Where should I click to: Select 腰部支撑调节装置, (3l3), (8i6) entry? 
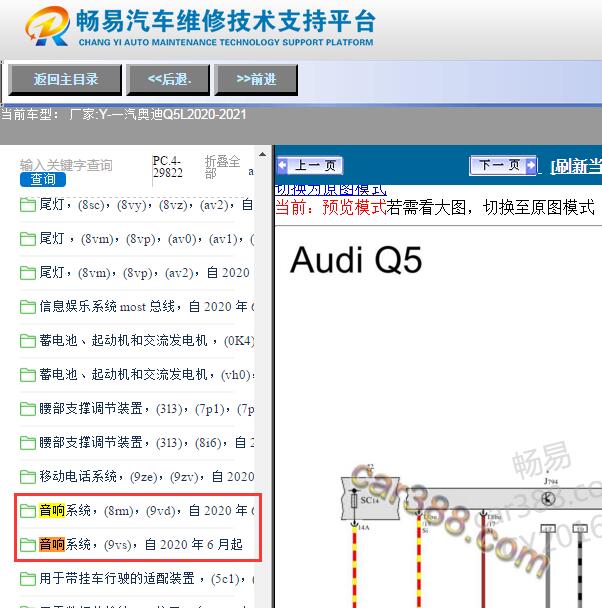coord(147,443)
